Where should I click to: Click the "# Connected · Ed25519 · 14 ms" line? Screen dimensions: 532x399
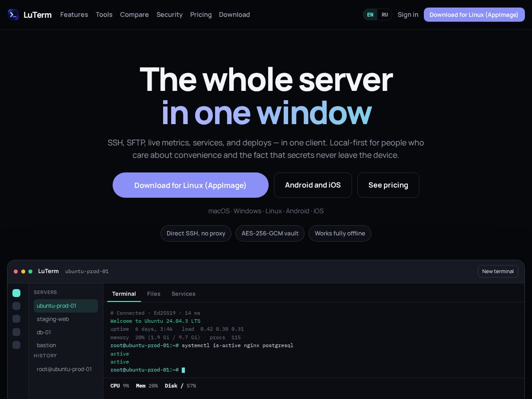coord(155,313)
